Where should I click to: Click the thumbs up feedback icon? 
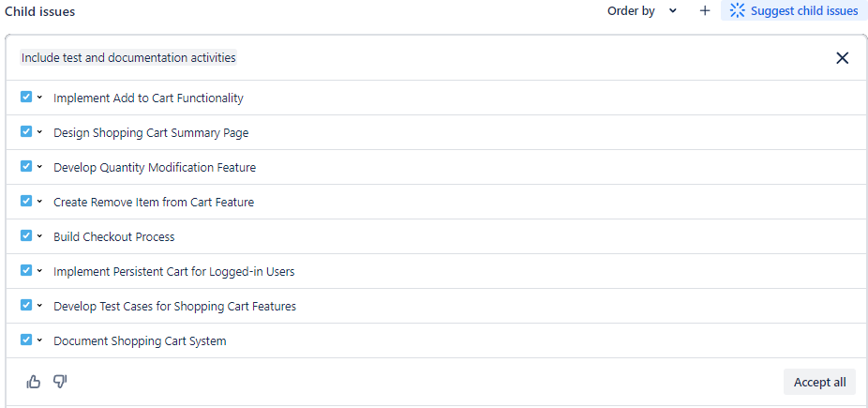point(34,382)
